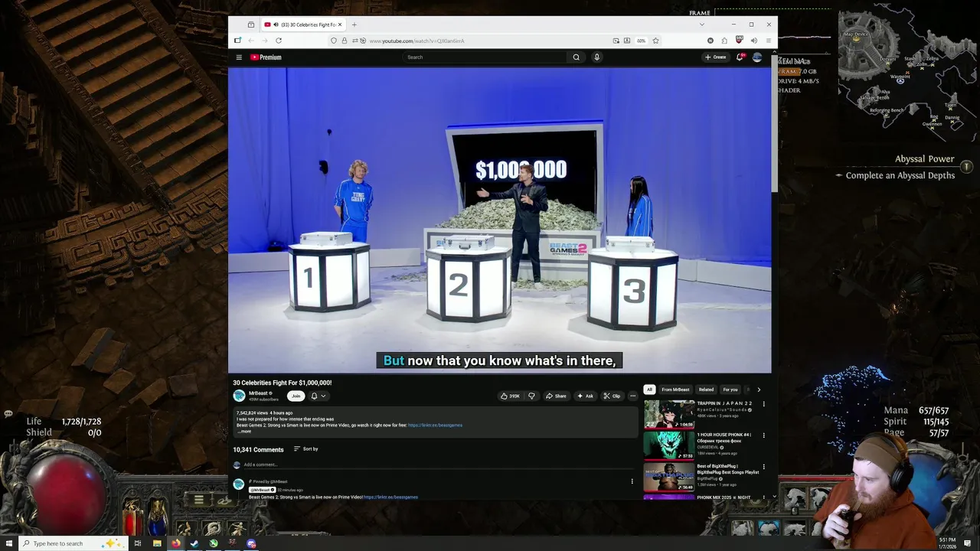The image size is (980, 551).
Task: Click the Clip button
Action: pyautogui.click(x=612, y=396)
